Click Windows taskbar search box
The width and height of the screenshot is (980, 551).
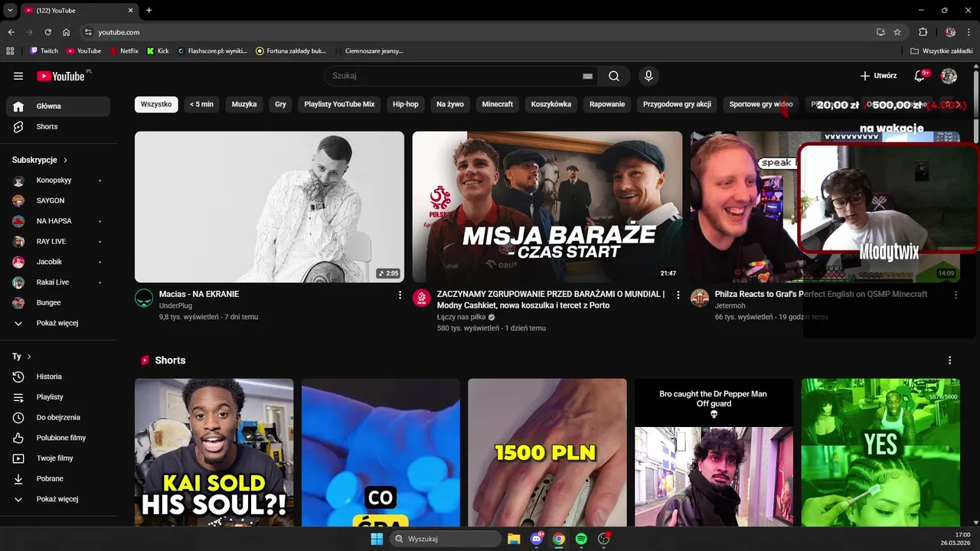446,539
